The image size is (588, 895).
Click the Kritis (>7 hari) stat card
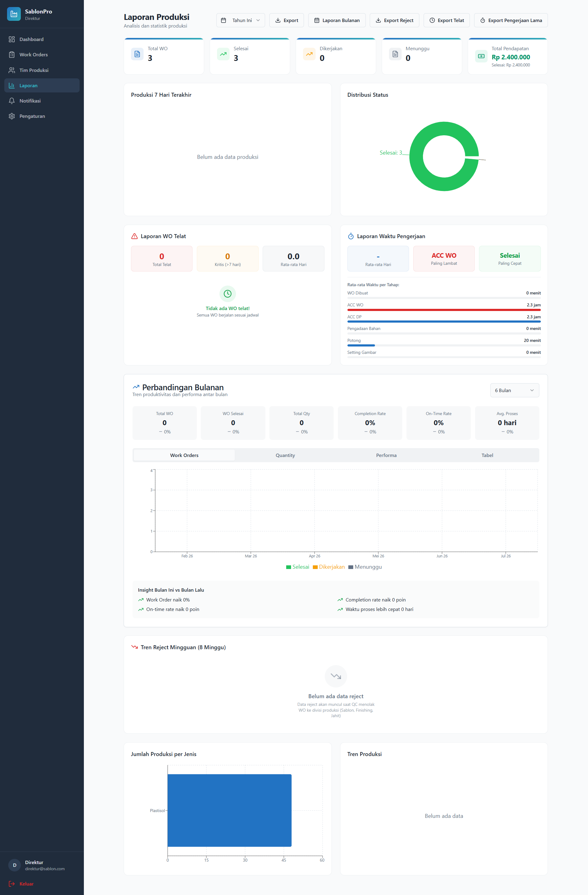point(227,259)
